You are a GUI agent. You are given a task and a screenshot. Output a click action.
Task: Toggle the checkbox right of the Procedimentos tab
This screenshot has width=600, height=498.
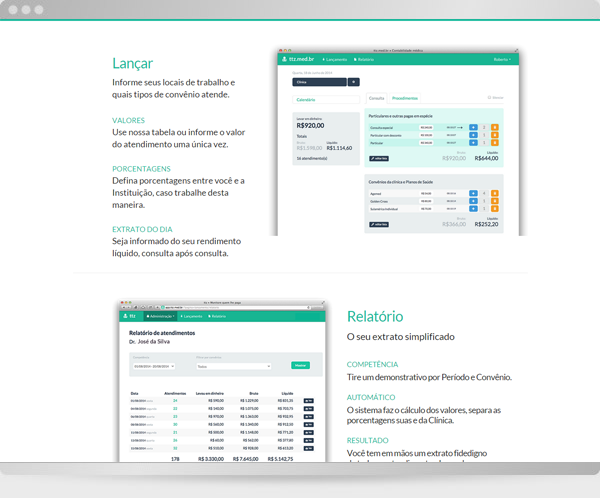[489, 98]
